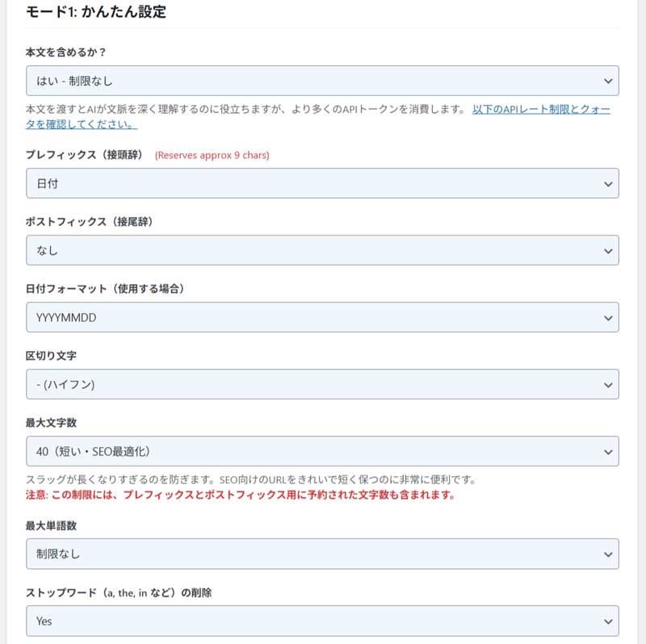Click the red Reserves approx 9 chars note
Image resolution: width=646 pixels, height=644 pixels.
pyautogui.click(x=212, y=155)
